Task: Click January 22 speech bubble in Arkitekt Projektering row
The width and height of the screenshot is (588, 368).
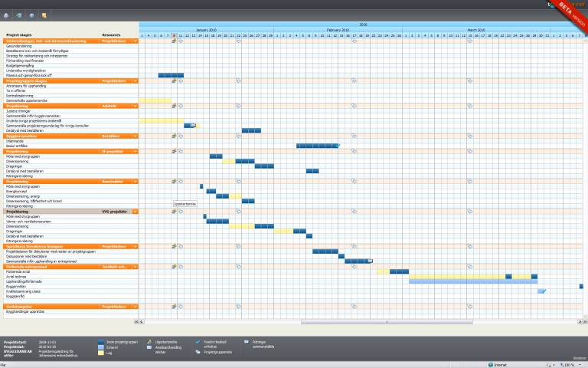Action: pyautogui.click(x=239, y=106)
